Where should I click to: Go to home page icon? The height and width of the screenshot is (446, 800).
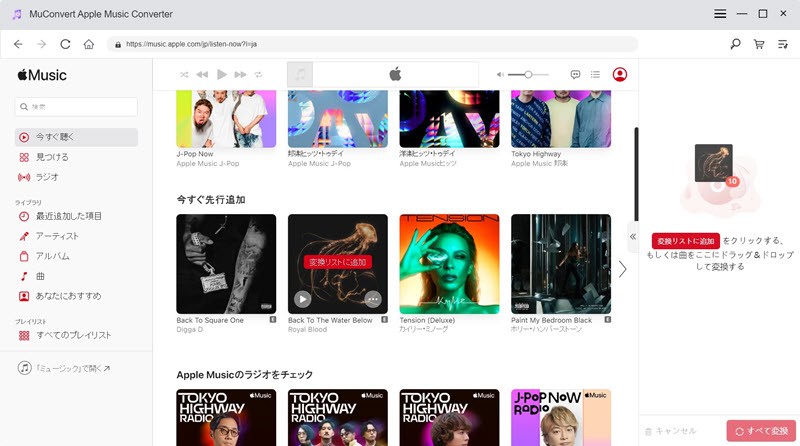pos(89,44)
